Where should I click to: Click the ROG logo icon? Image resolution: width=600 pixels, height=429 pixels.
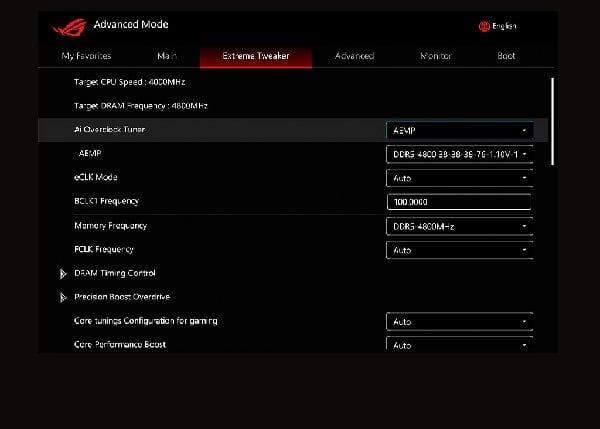(x=70, y=27)
